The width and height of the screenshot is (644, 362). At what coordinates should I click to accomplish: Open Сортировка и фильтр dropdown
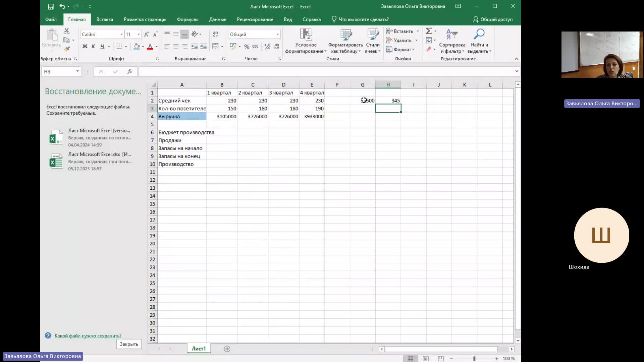coord(452,41)
